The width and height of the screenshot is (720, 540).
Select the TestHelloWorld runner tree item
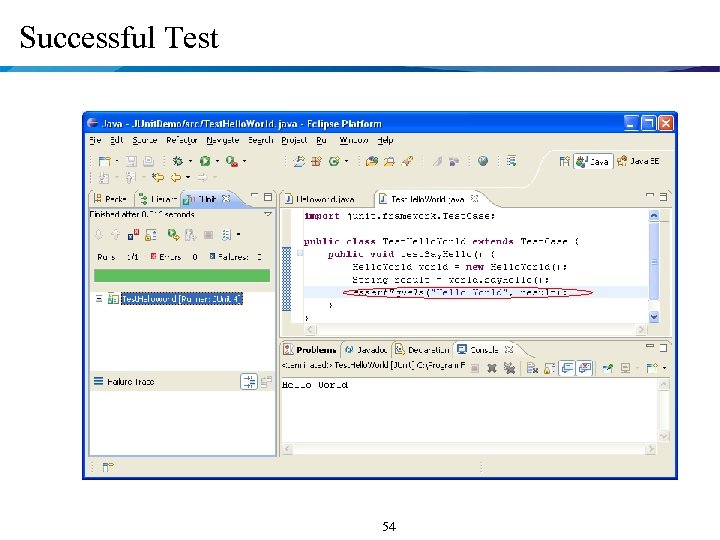181,299
